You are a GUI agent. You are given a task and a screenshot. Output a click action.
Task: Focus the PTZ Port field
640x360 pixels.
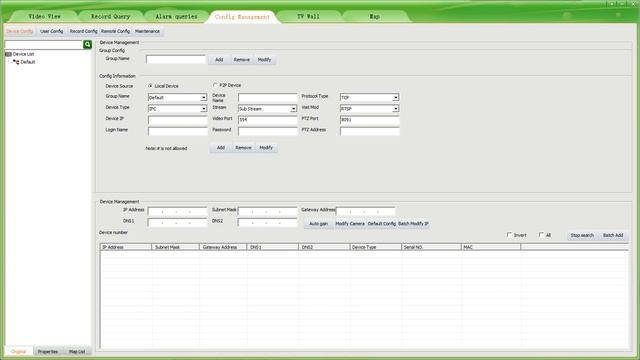pyautogui.click(x=370, y=120)
